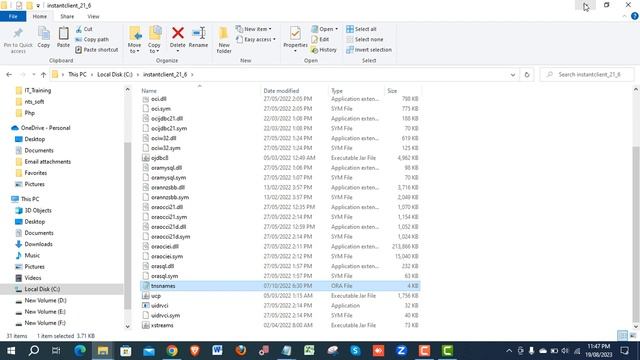Select the ucp jar file

pyautogui.click(x=280, y=296)
